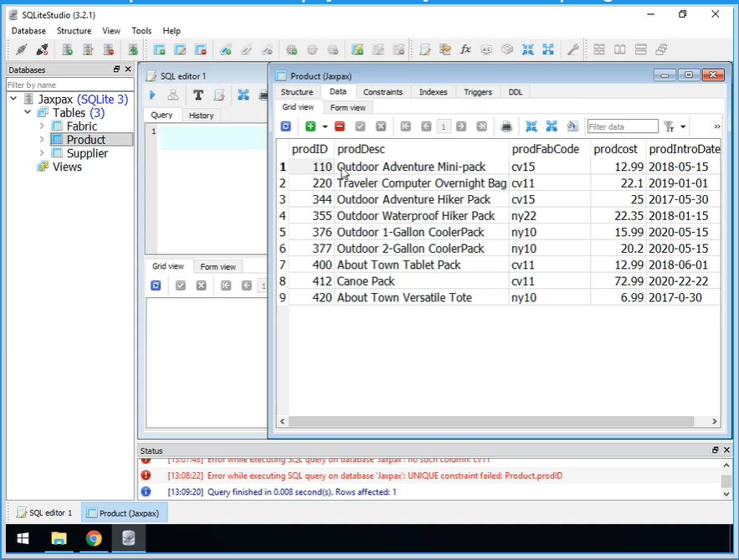Click the Execute query play icon
739x560 pixels.
pos(152,95)
